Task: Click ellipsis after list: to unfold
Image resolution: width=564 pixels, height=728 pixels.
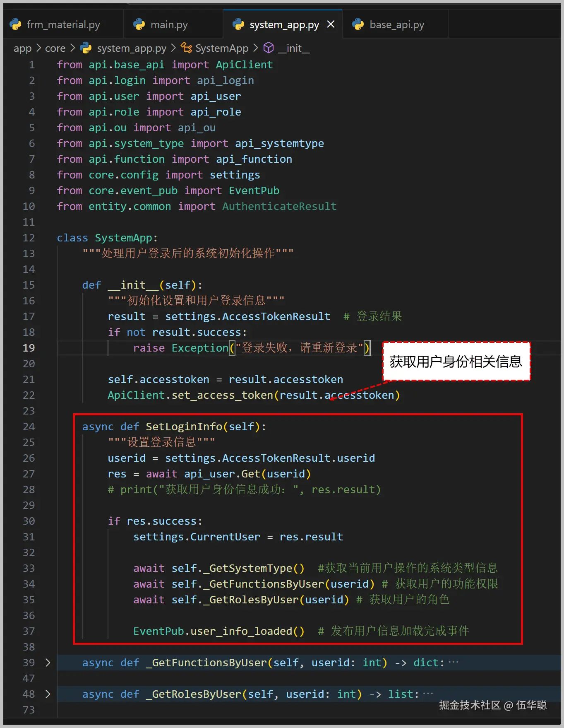Action: click(x=428, y=694)
